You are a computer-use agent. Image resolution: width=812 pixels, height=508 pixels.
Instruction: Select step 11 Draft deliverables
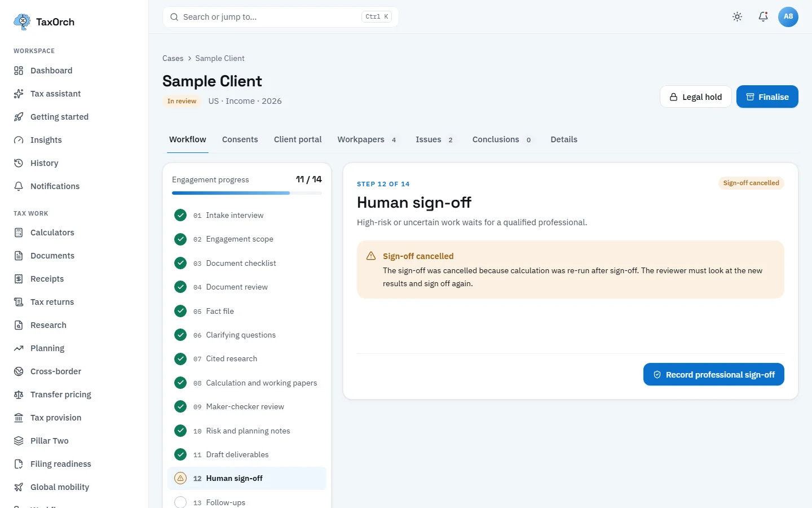tap(247, 454)
